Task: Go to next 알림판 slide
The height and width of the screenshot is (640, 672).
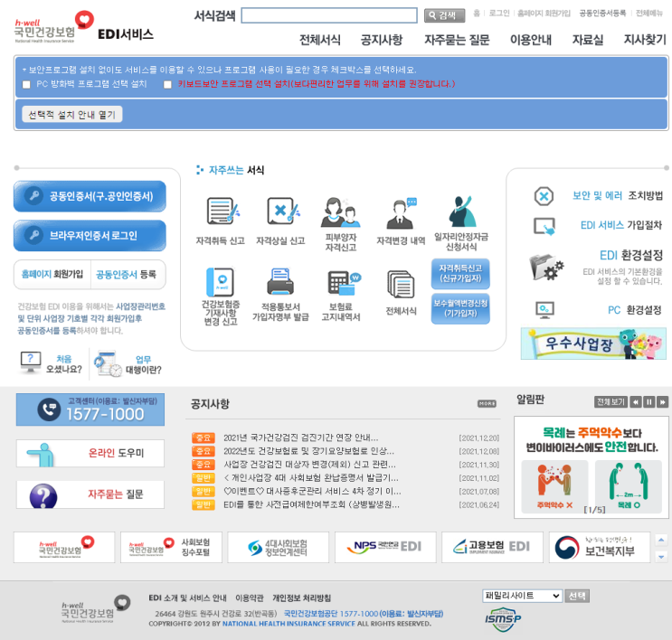Action: 663,402
